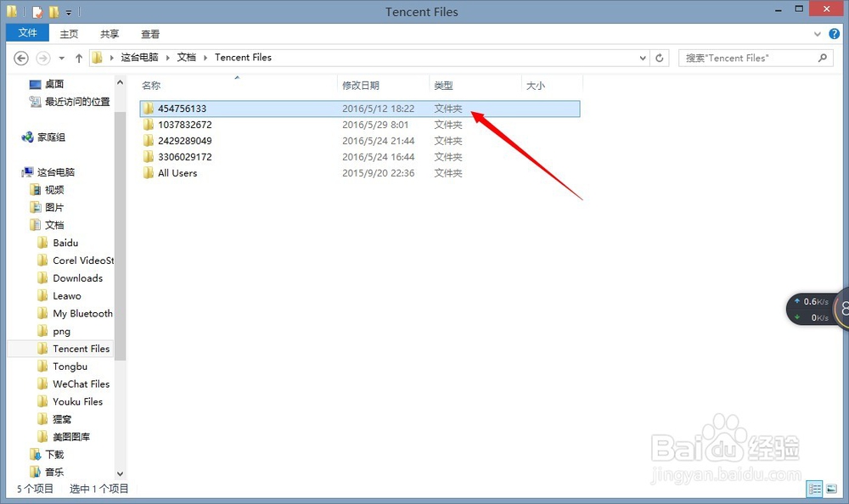Screen dimensions: 849x504
Task: Switch to the 查看 ribbon tab
Action: (150, 34)
